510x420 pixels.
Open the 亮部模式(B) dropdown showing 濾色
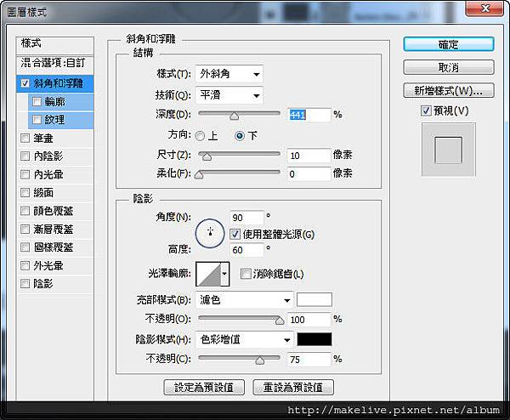coord(245,300)
